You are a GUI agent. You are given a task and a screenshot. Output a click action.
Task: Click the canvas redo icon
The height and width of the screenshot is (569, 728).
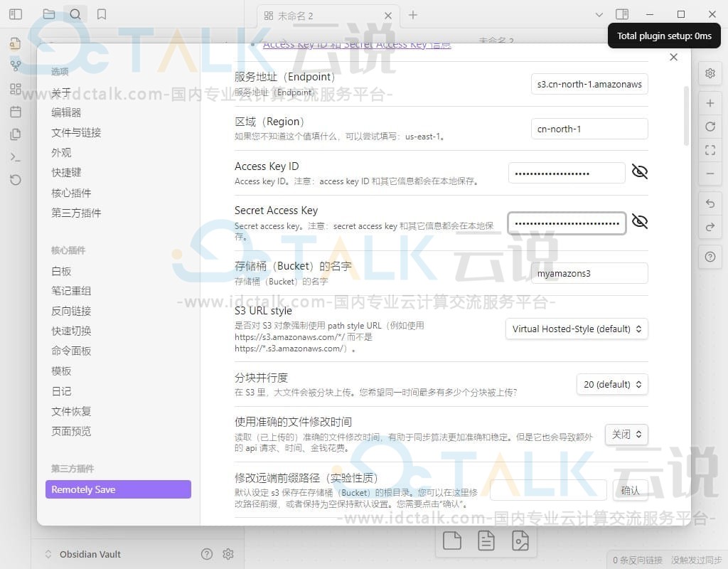tap(710, 227)
